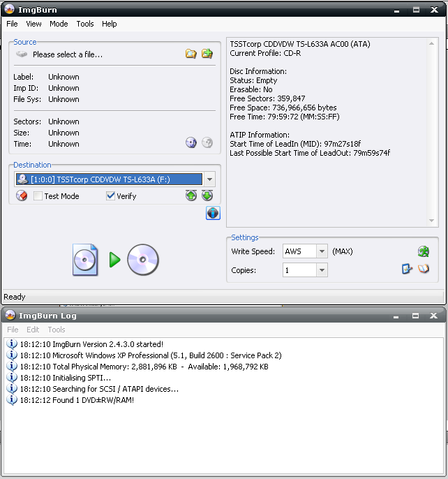
Task: Click the 'Ready' status bar text
Action: click(15, 297)
